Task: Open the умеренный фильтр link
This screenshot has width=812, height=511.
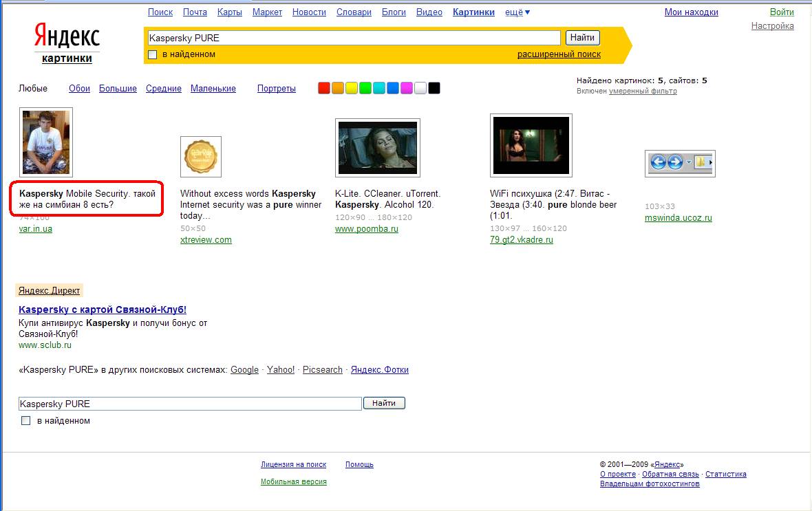Action: pos(643,91)
